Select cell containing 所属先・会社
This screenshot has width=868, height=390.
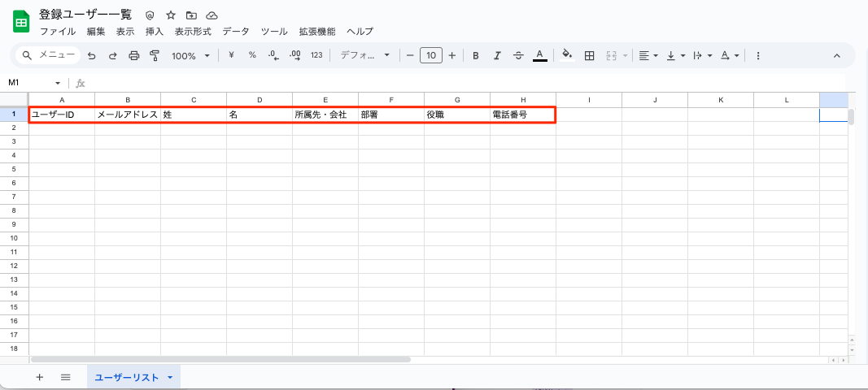click(325, 115)
